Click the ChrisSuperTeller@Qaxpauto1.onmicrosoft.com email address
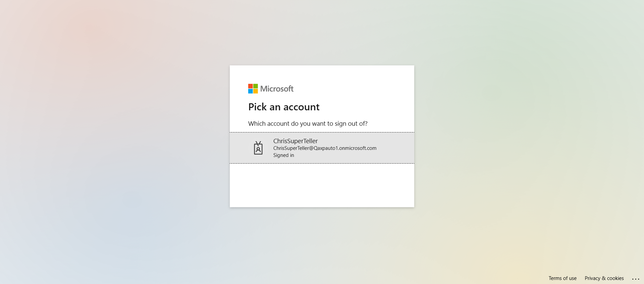Image resolution: width=644 pixels, height=284 pixels. (x=325, y=148)
